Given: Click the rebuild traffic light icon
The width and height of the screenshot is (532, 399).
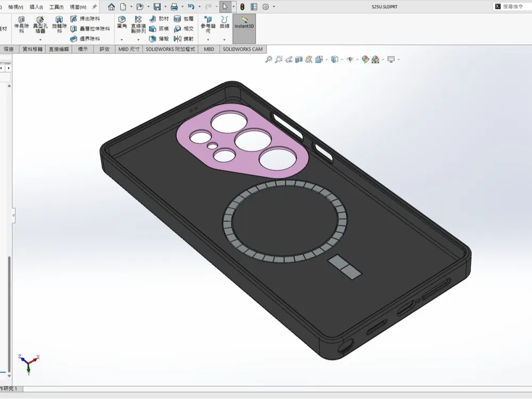Looking at the screenshot, I should point(242,7).
